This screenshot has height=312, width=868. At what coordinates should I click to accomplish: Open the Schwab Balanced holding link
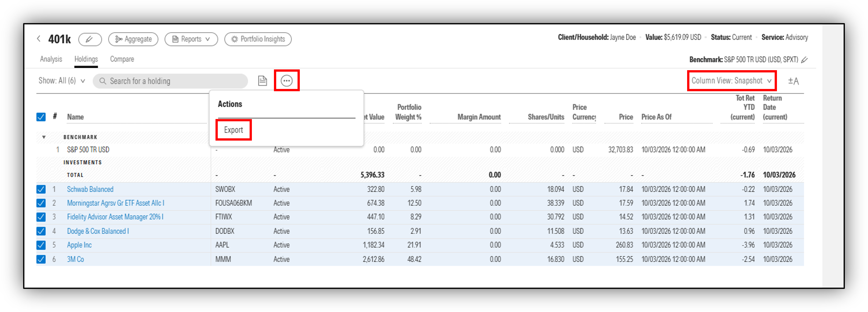[x=90, y=189]
